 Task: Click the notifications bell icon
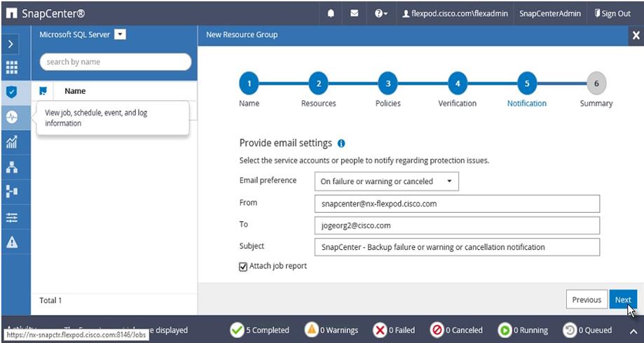pyautogui.click(x=331, y=13)
